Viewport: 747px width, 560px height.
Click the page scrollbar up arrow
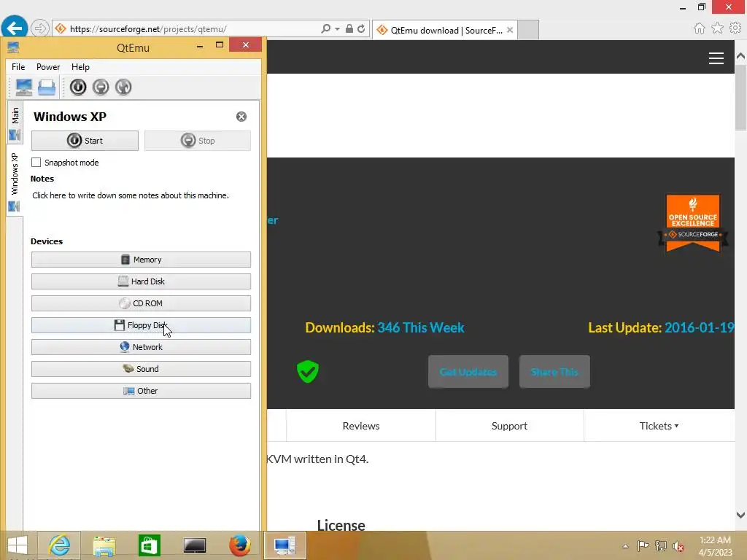click(x=741, y=55)
